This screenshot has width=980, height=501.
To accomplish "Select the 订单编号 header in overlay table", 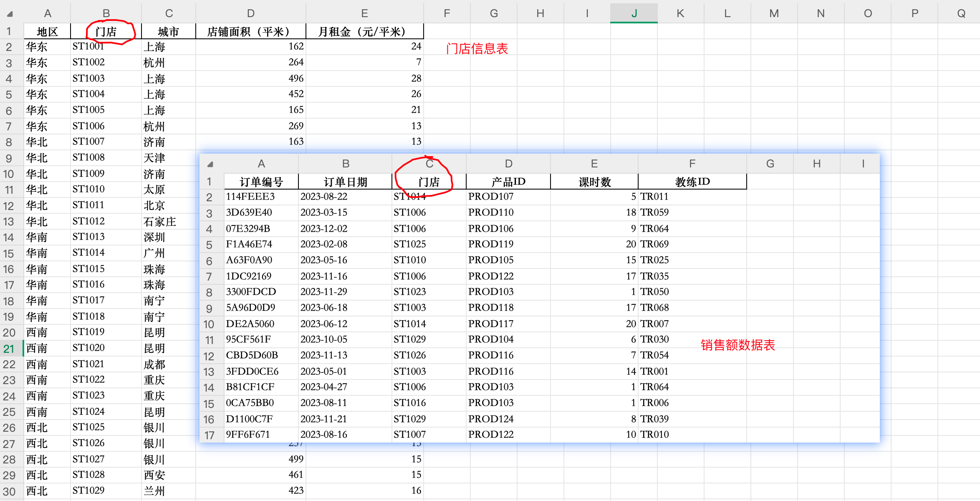I will [x=261, y=182].
